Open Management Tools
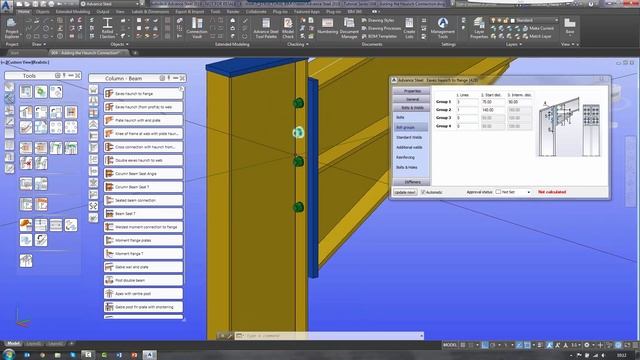The width and height of the screenshot is (640, 360). click(442, 28)
